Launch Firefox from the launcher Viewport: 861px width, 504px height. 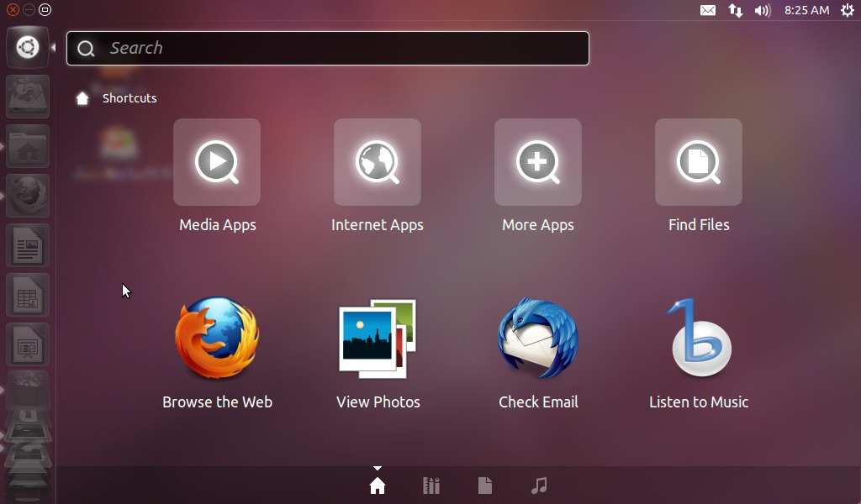(x=28, y=195)
